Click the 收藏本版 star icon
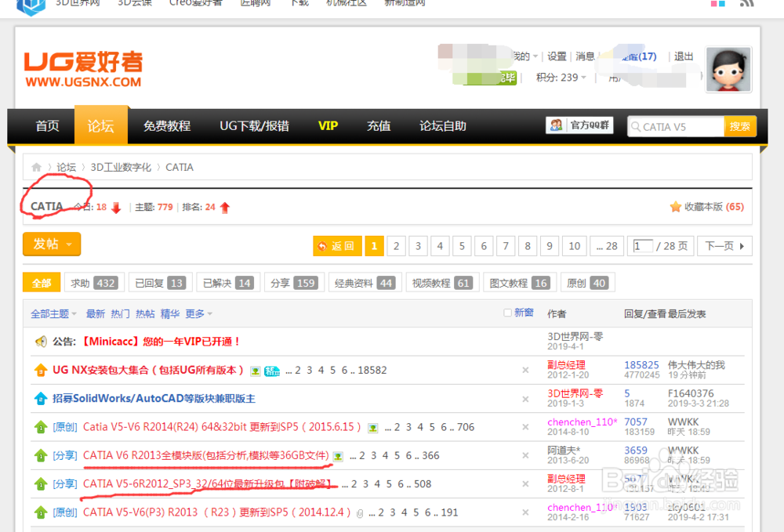Image resolution: width=784 pixels, height=532 pixels. 676,207
